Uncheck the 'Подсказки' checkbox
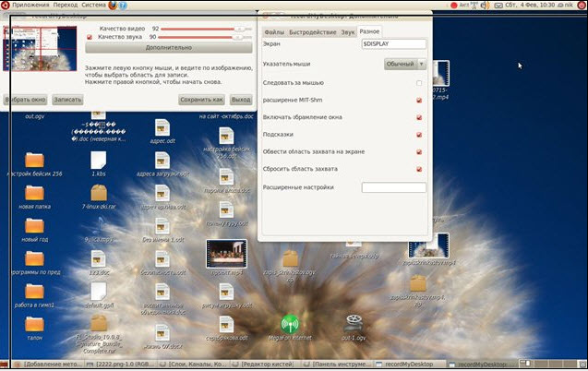588x371 pixels. pos(419,135)
